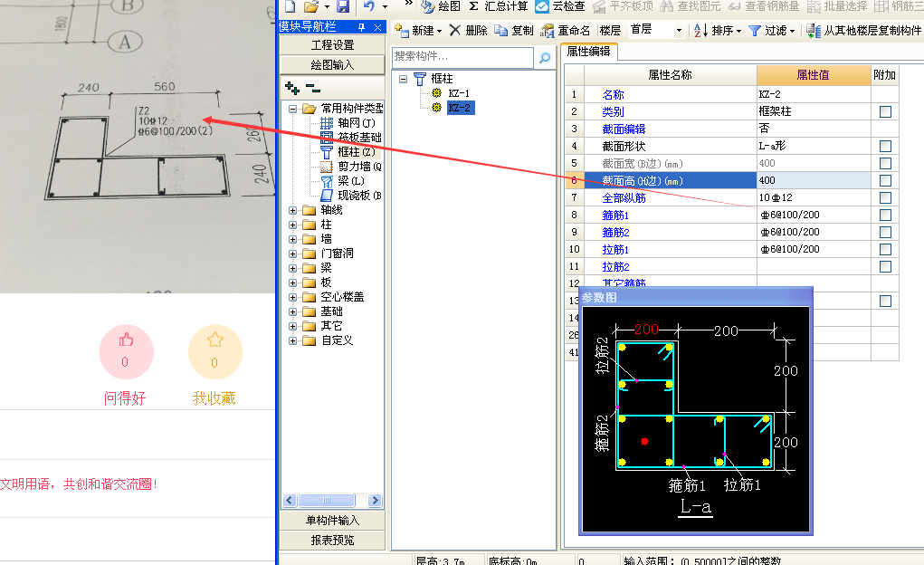Viewport: 924px width, 565px height.
Task: Expand 空心楼盖 folder
Action: (293, 297)
